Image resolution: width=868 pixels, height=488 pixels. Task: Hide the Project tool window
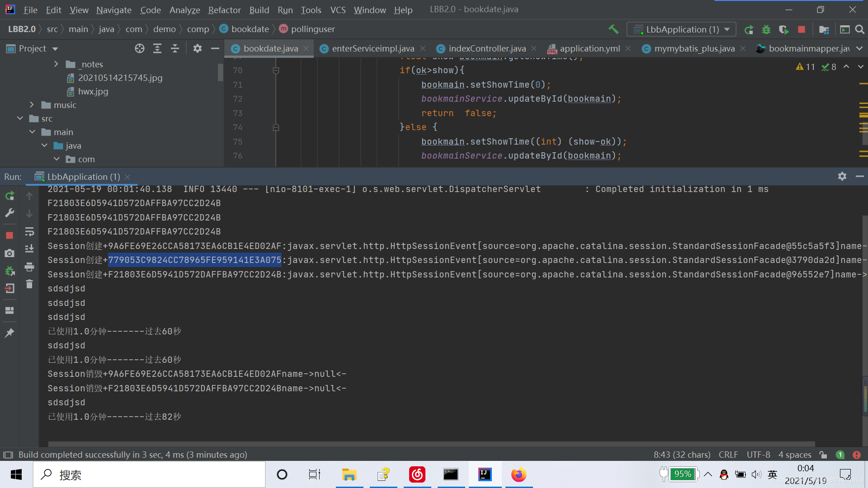click(x=215, y=48)
